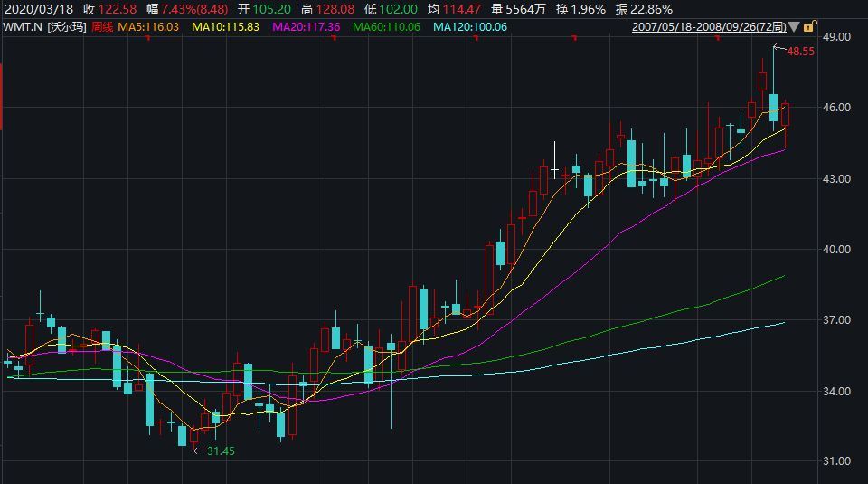Click the 34.00 price axis label
868x484 pixels.
(836, 392)
